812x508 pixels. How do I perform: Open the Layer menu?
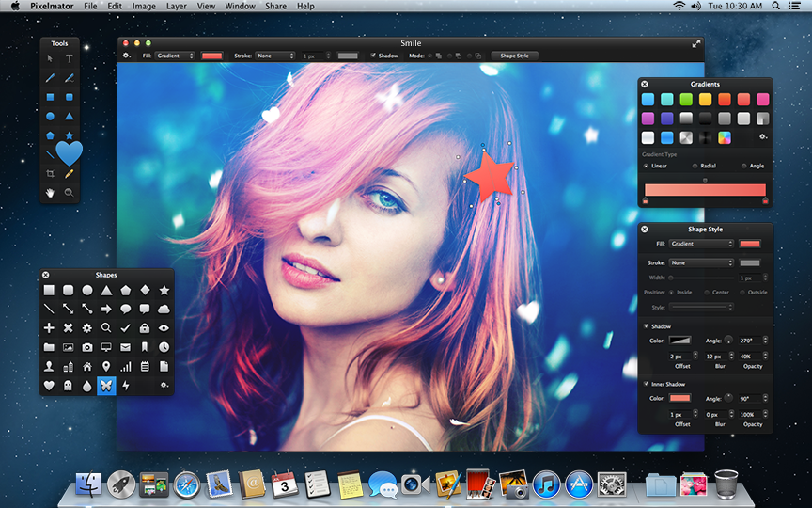(176, 6)
